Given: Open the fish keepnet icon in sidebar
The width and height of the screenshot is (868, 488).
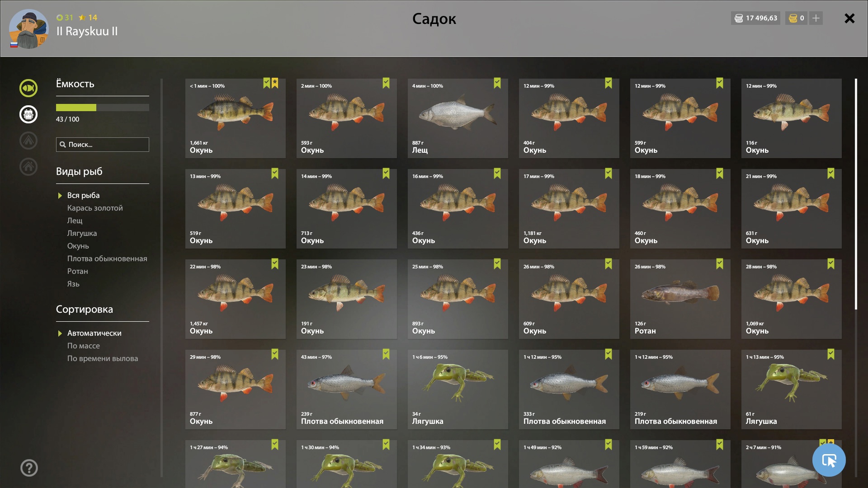Looking at the screenshot, I should pyautogui.click(x=28, y=88).
